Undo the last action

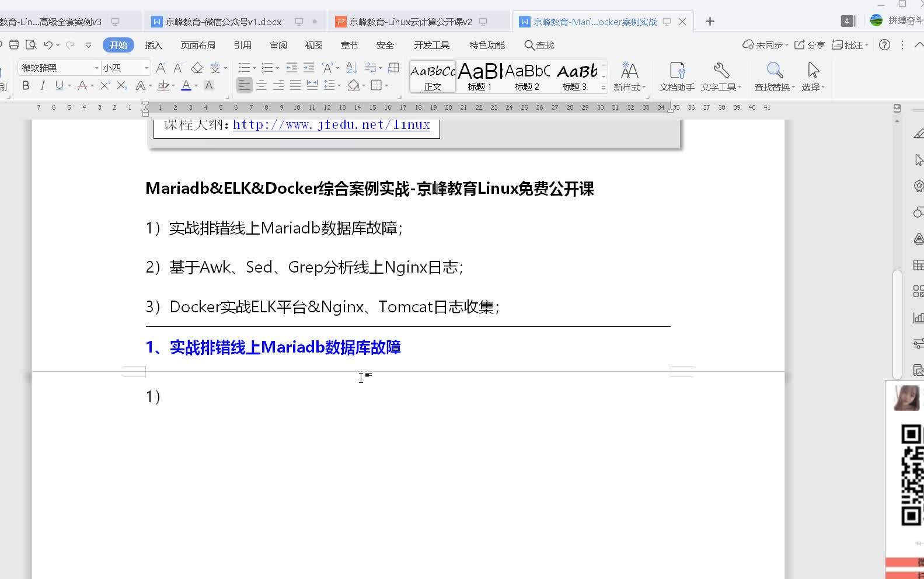[48, 45]
